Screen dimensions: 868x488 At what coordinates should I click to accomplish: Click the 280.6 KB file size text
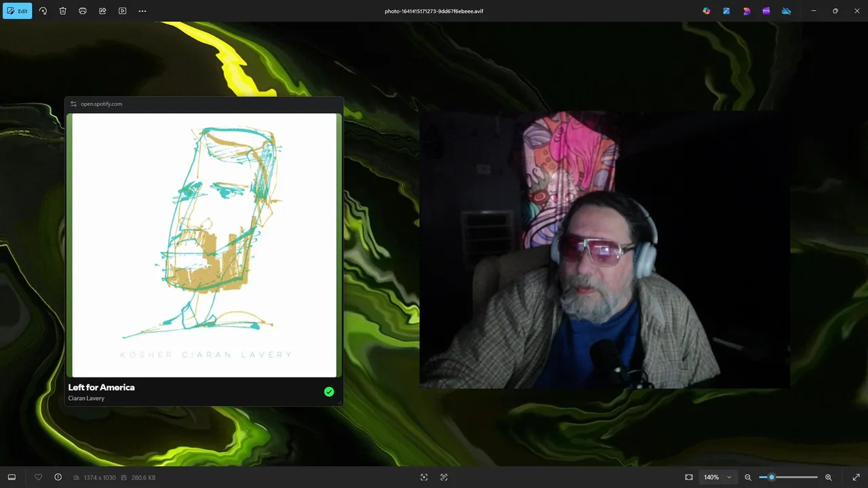coord(143,478)
